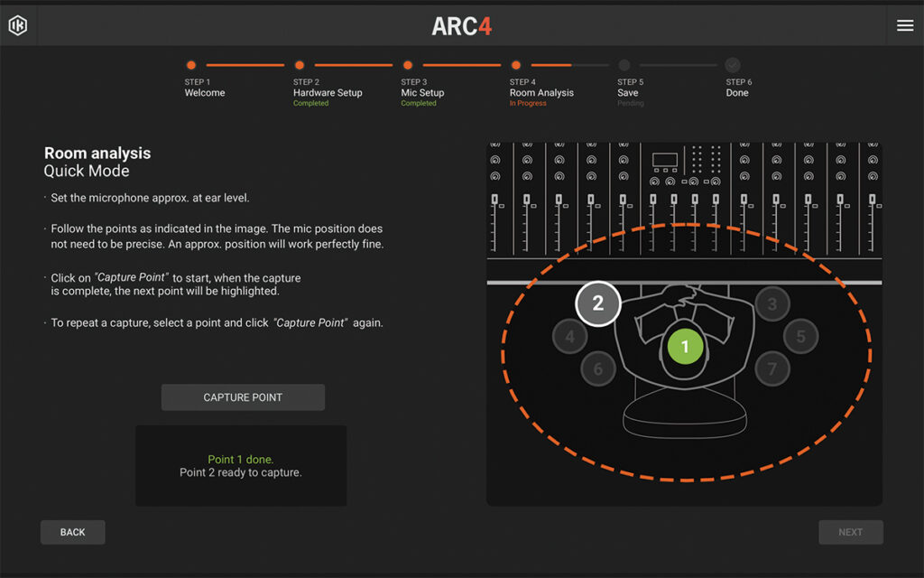Image resolution: width=924 pixels, height=578 pixels.
Task: Start capture with the Capture Point button
Action: pyautogui.click(x=243, y=397)
